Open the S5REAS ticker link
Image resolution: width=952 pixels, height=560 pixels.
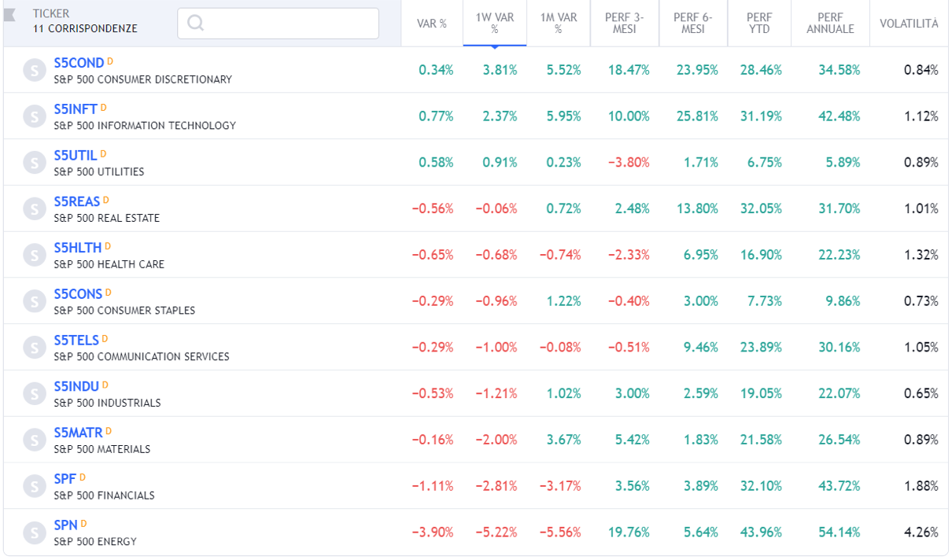pos(77,201)
